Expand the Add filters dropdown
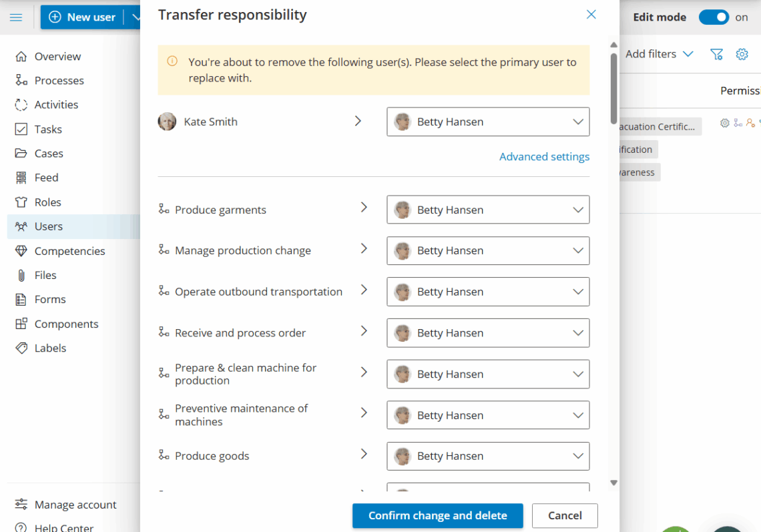The image size is (761, 532). [659, 54]
